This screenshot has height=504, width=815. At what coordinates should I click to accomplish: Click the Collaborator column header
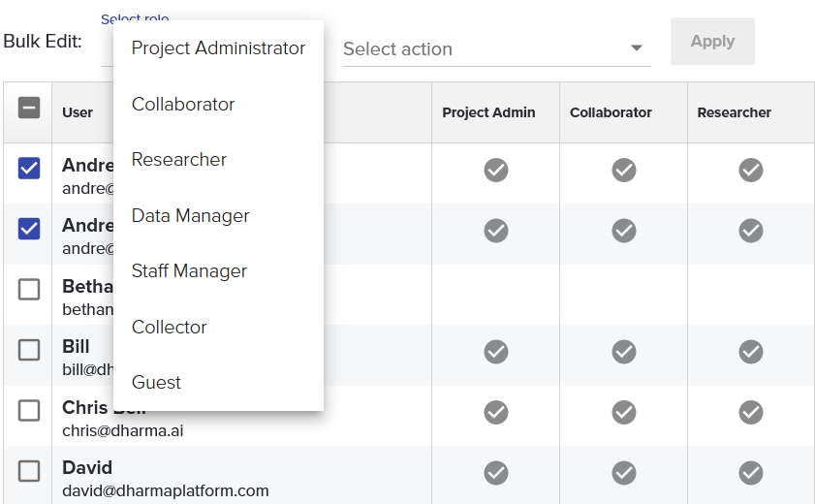(611, 112)
